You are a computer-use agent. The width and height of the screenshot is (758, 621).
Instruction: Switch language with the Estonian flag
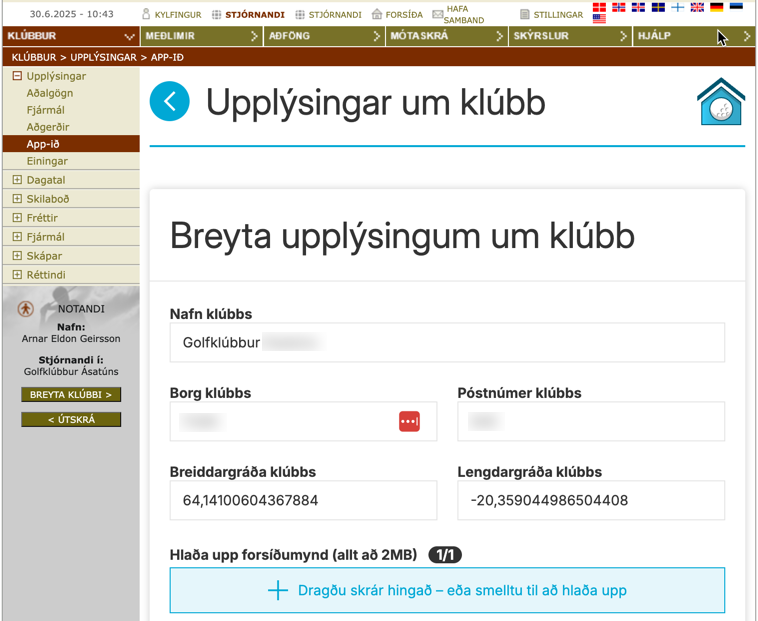[x=736, y=7]
